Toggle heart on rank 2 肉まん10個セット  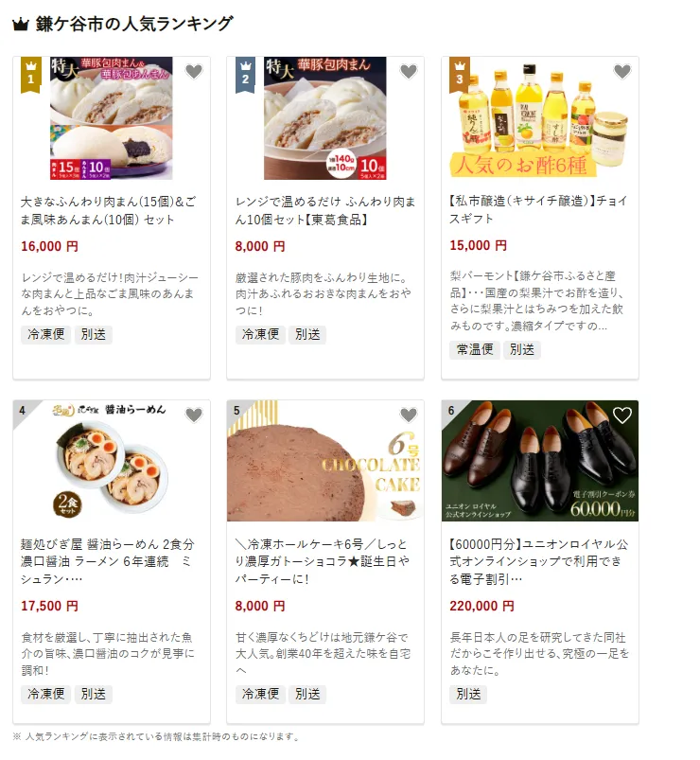tap(409, 71)
